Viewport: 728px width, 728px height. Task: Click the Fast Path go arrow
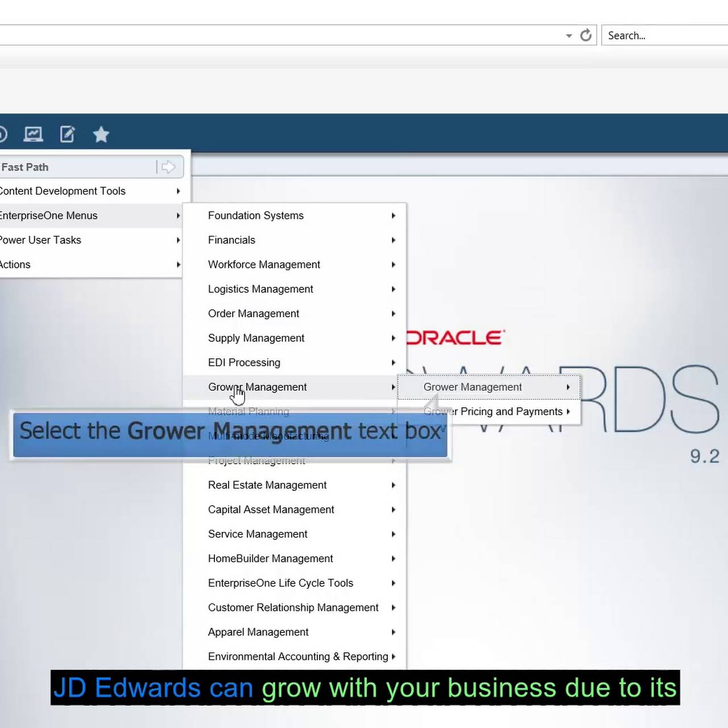[168, 167]
